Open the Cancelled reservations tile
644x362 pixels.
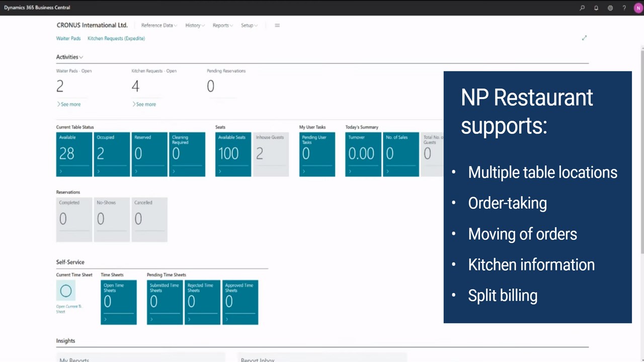coord(149,220)
